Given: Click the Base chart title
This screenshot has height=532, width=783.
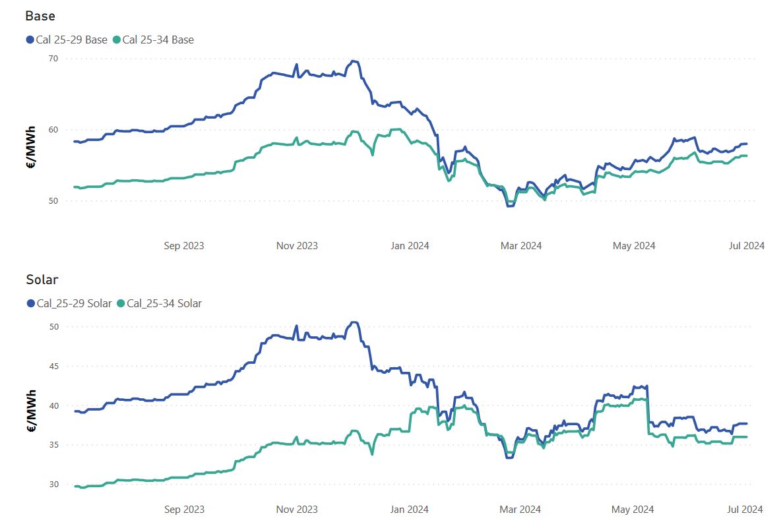Looking at the screenshot, I should click(40, 16).
